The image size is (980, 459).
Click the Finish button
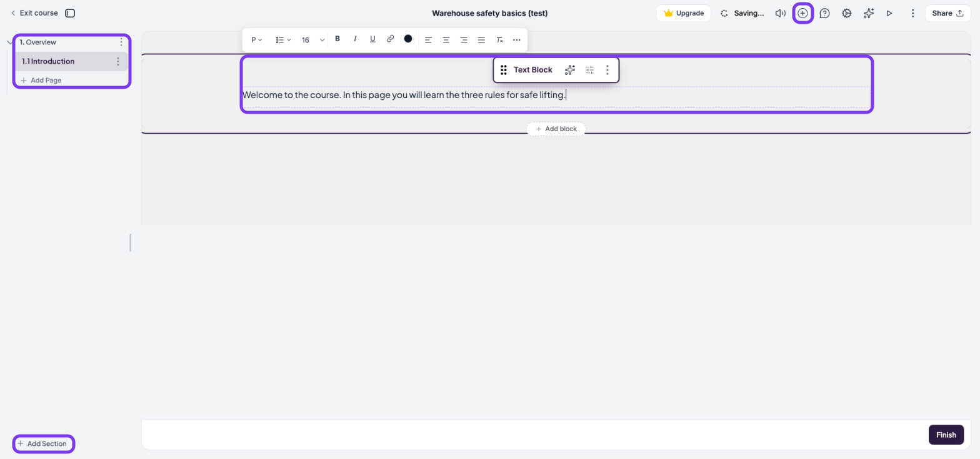[946, 435]
